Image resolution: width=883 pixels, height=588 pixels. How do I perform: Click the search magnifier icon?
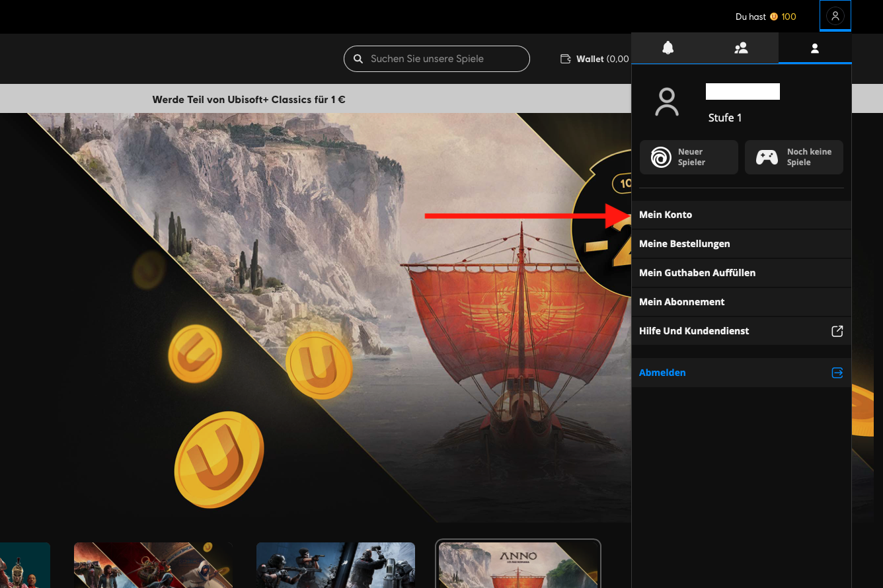[x=358, y=59]
